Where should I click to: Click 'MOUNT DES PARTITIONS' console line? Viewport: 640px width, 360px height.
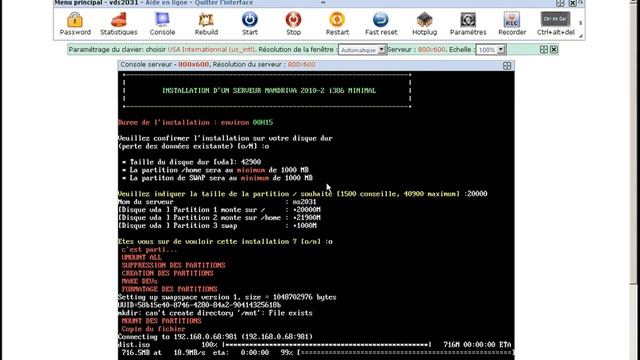pos(161,321)
